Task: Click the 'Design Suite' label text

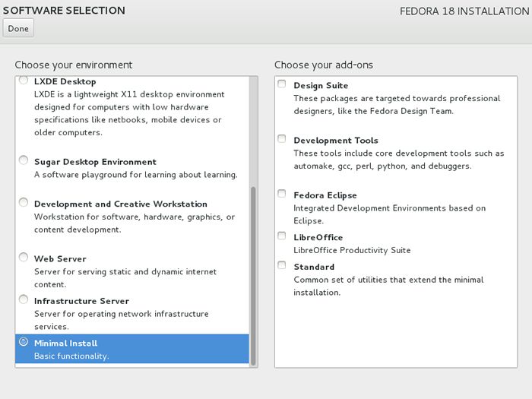Action: tap(321, 86)
